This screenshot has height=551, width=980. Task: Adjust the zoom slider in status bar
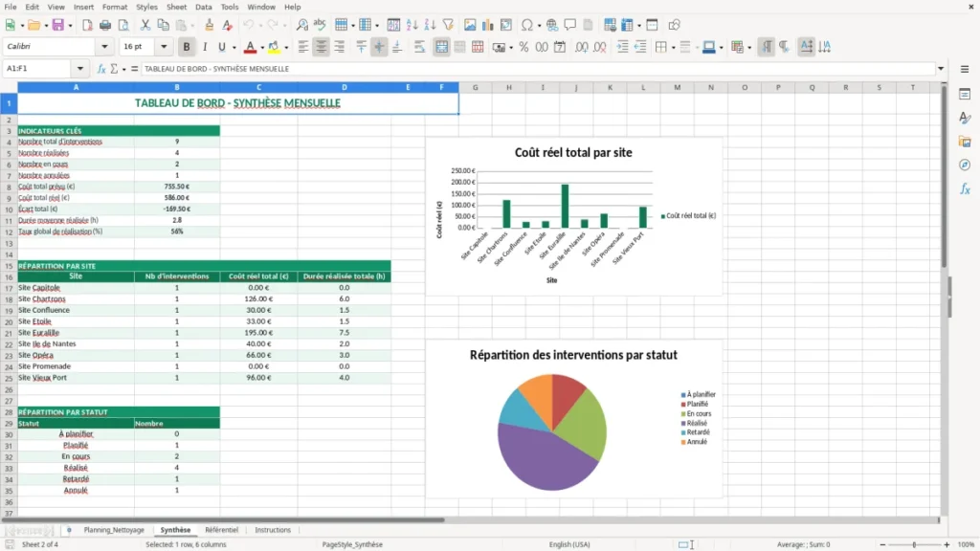(914, 544)
